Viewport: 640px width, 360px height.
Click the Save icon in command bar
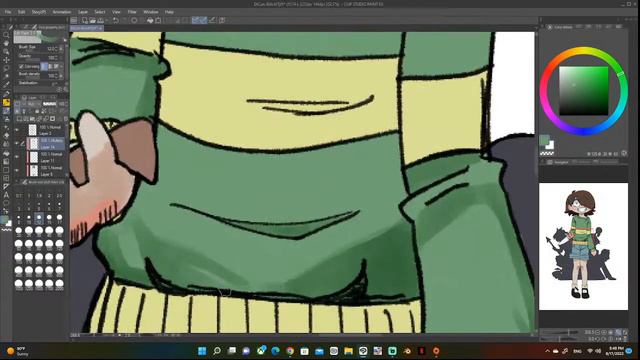click(100, 20)
